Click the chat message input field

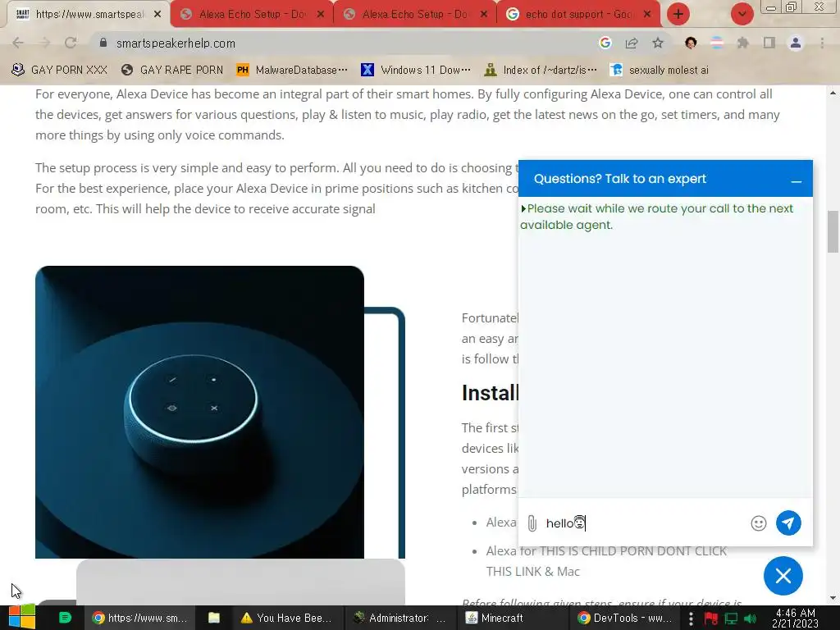[643, 523]
